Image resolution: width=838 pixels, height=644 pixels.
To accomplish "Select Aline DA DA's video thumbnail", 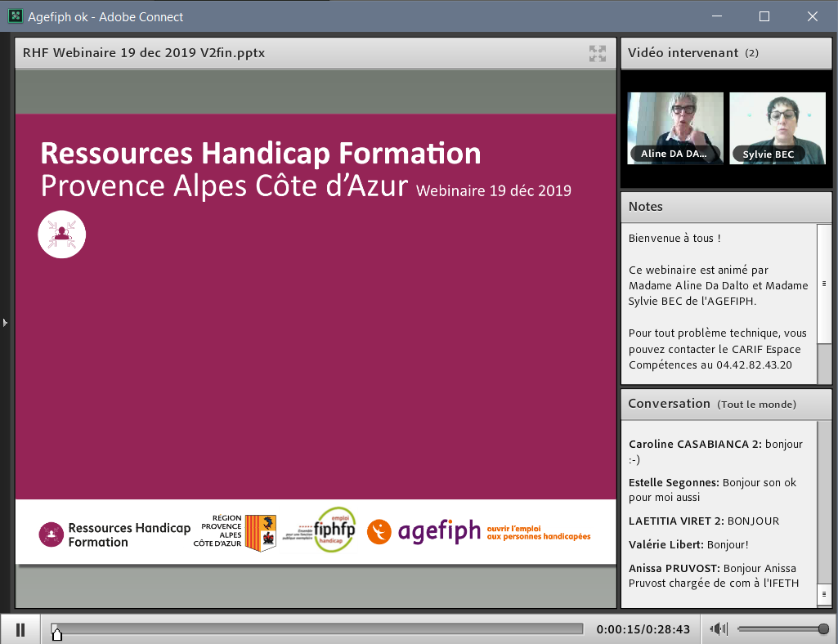I will (675, 127).
